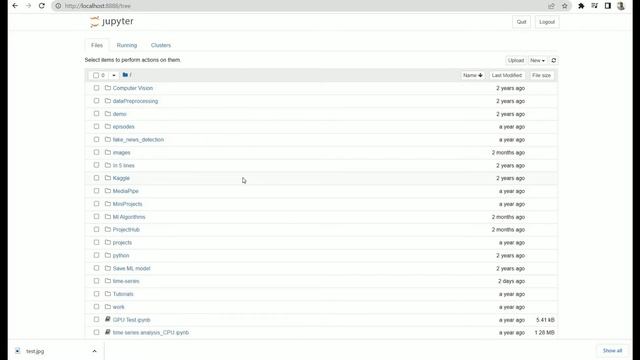640x360 pixels.
Task: Open the profile avatar
Action: [621, 6]
